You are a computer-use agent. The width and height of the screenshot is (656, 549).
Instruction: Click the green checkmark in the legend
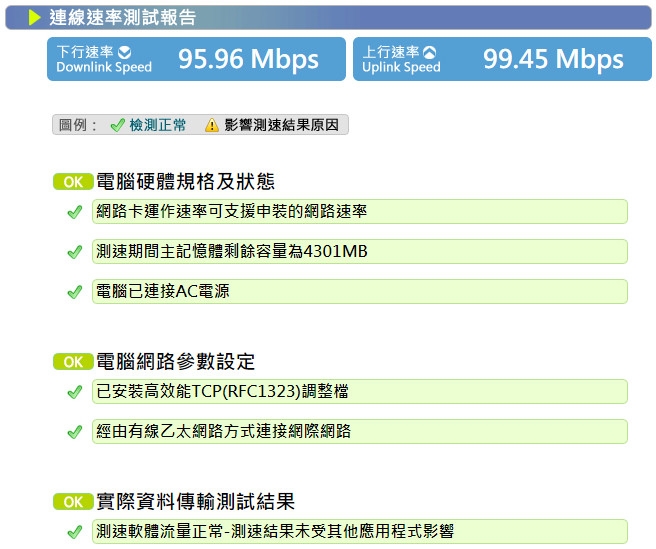pos(118,125)
